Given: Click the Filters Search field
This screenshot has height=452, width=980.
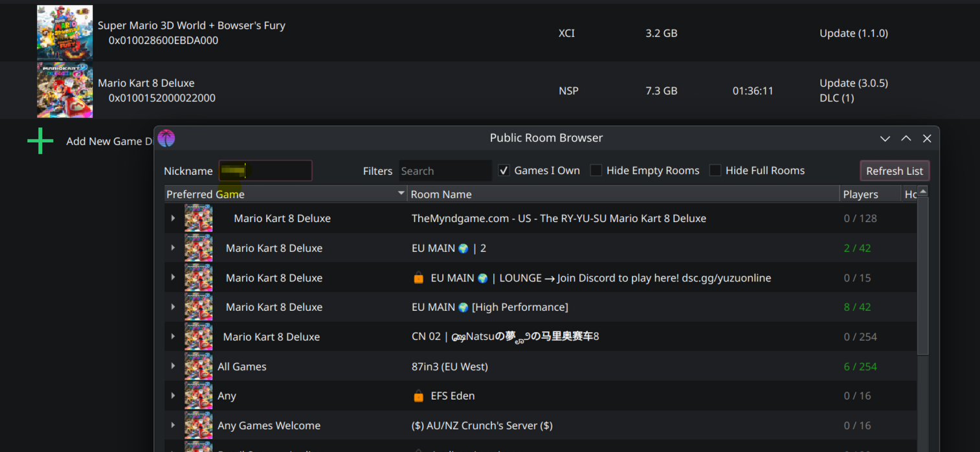Looking at the screenshot, I should click(x=445, y=171).
